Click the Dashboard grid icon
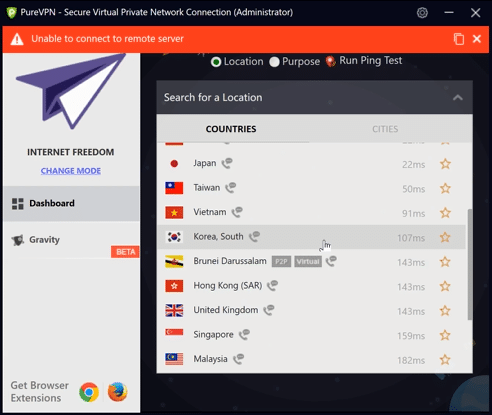This screenshot has width=492, height=415. point(18,204)
